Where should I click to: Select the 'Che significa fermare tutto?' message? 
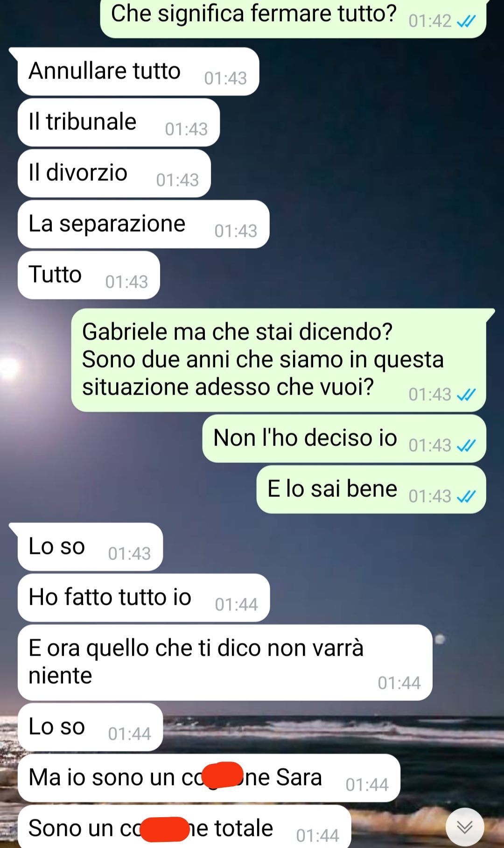293,18
